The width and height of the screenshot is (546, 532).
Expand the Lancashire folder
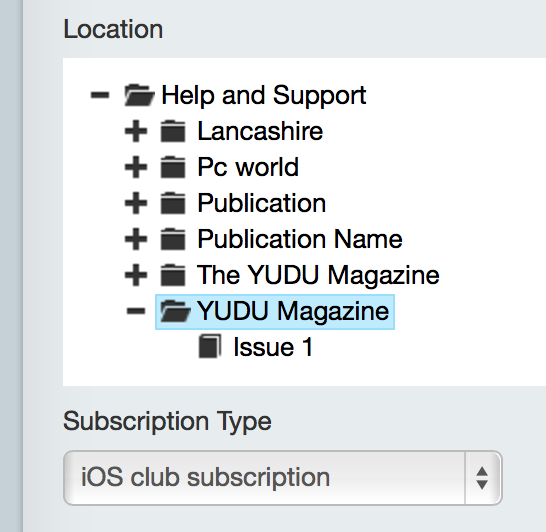click(x=136, y=131)
